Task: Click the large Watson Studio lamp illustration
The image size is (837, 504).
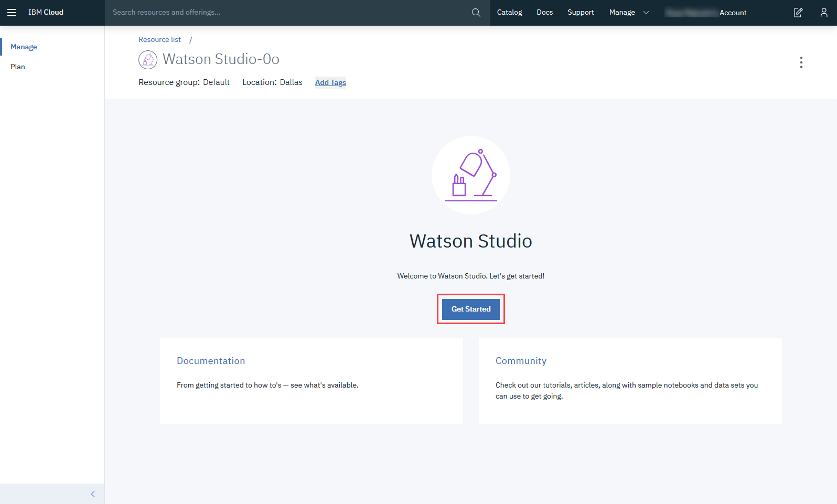Action: [x=470, y=175]
